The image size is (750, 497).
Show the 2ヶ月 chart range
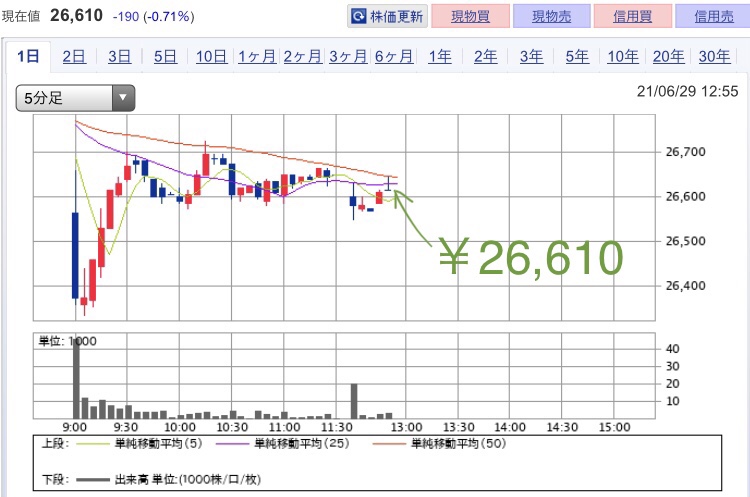(302, 56)
